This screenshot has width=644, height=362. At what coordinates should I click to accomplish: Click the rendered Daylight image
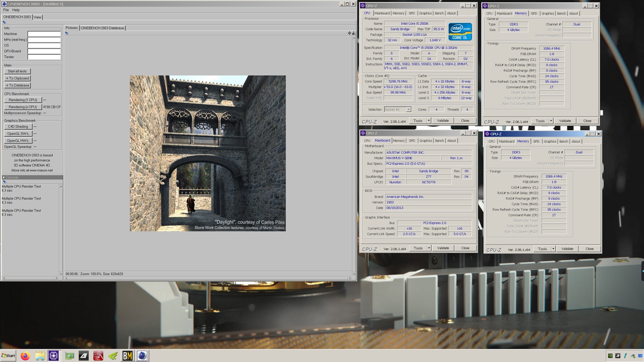tap(208, 153)
